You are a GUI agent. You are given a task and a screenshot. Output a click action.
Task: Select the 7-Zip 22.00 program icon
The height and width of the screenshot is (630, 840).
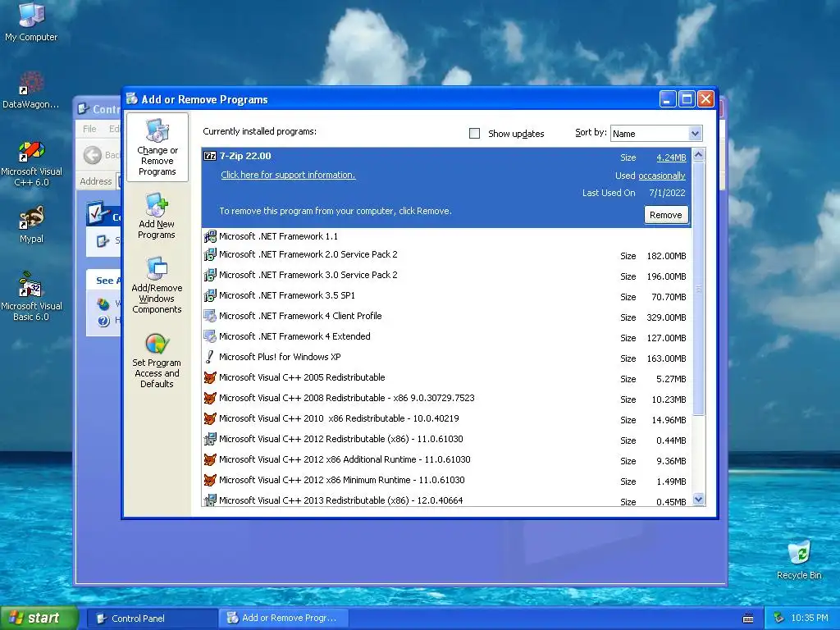(210, 156)
